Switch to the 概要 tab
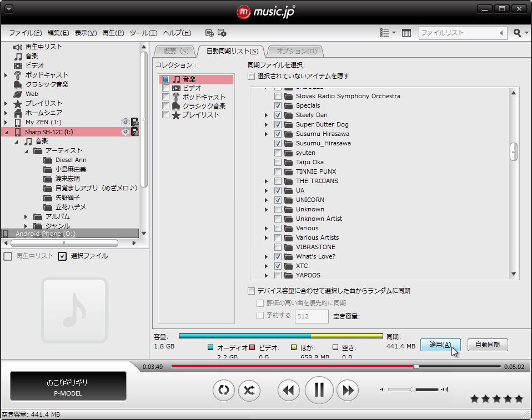The width and height of the screenshot is (532, 420). tap(175, 51)
